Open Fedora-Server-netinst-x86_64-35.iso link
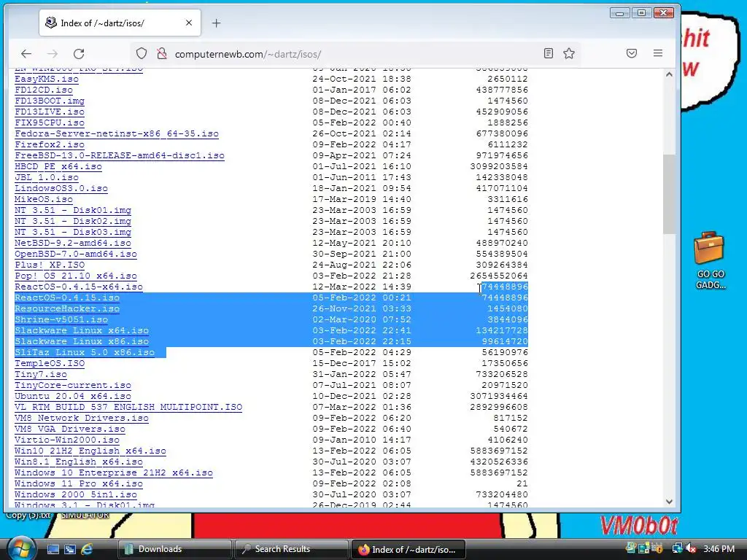This screenshot has height=560, width=747. [117, 134]
